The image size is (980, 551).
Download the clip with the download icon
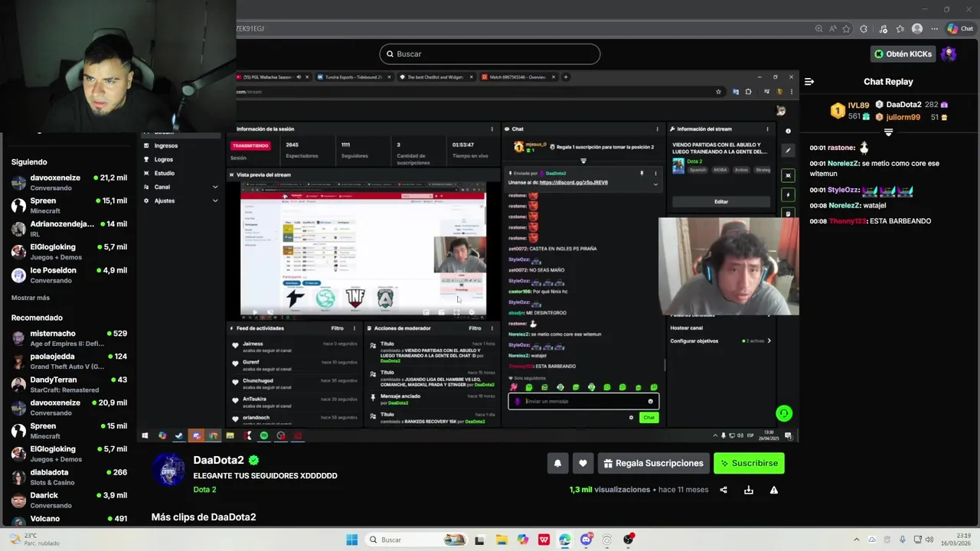pos(749,490)
